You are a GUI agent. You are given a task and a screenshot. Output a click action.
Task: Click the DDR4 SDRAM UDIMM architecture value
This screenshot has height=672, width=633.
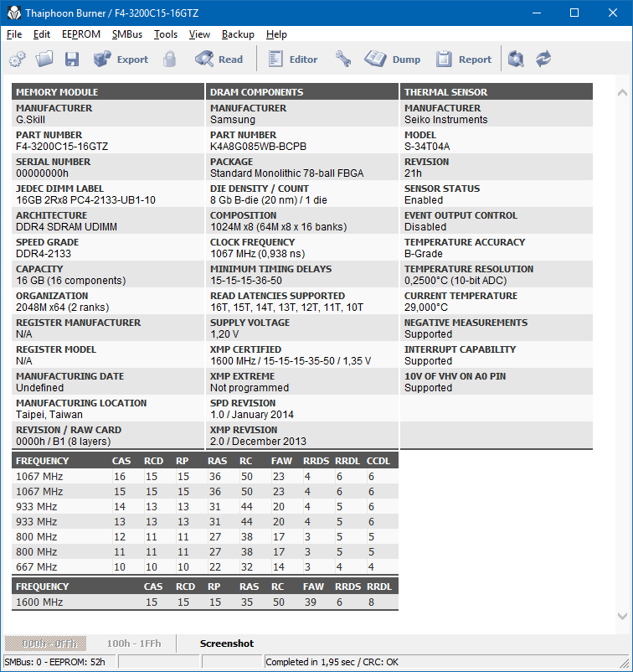click(66, 227)
